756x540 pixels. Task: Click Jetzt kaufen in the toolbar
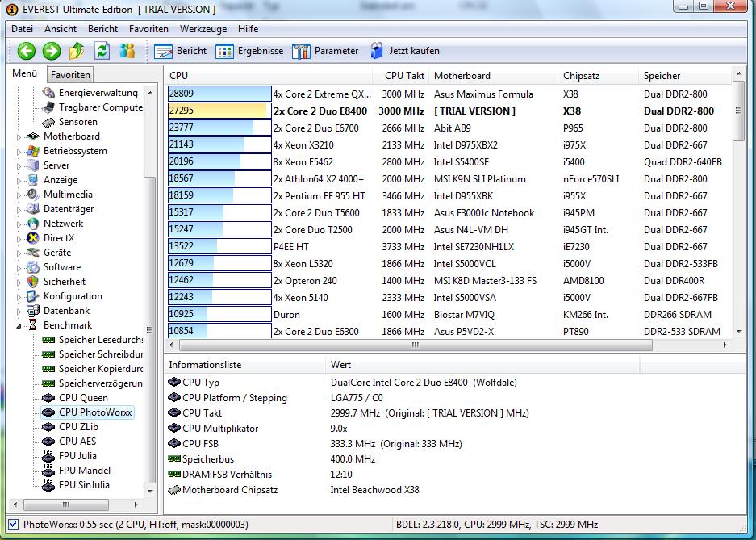[x=405, y=51]
